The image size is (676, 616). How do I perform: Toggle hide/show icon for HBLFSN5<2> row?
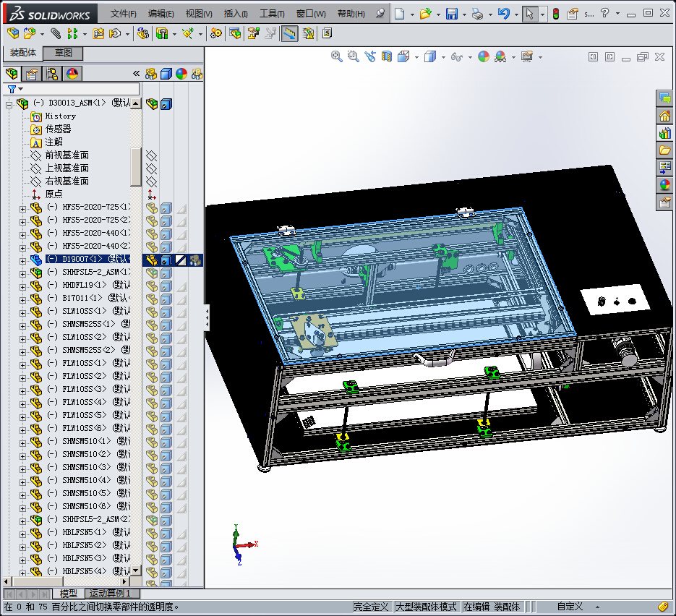point(151,547)
